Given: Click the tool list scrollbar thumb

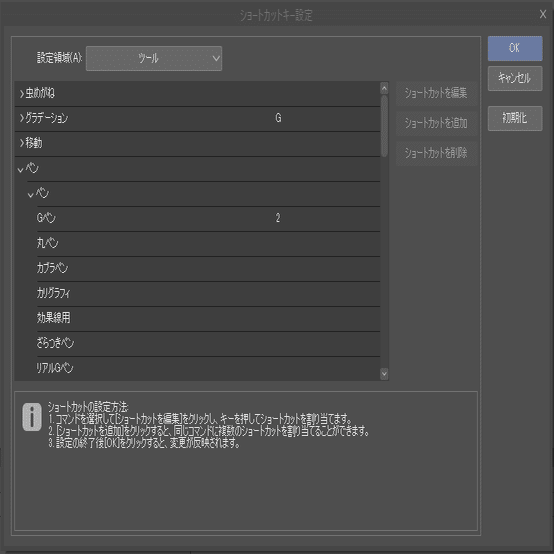Looking at the screenshot, I should [384, 126].
